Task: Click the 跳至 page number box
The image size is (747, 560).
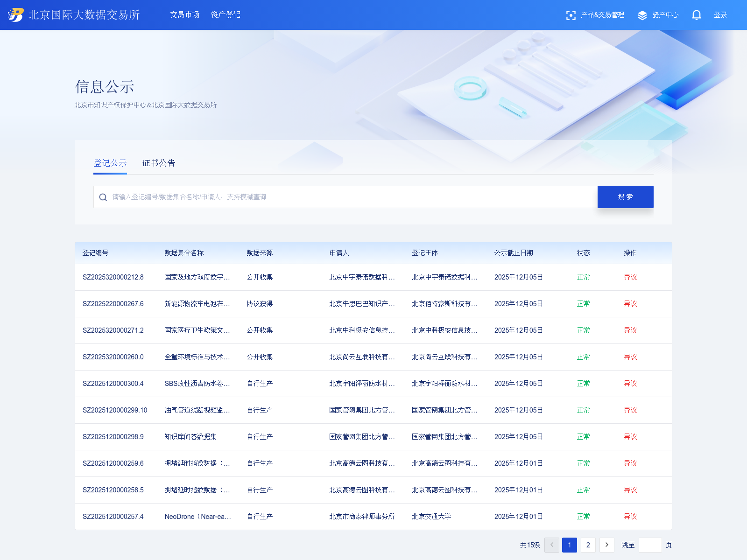Action: pyautogui.click(x=650, y=545)
